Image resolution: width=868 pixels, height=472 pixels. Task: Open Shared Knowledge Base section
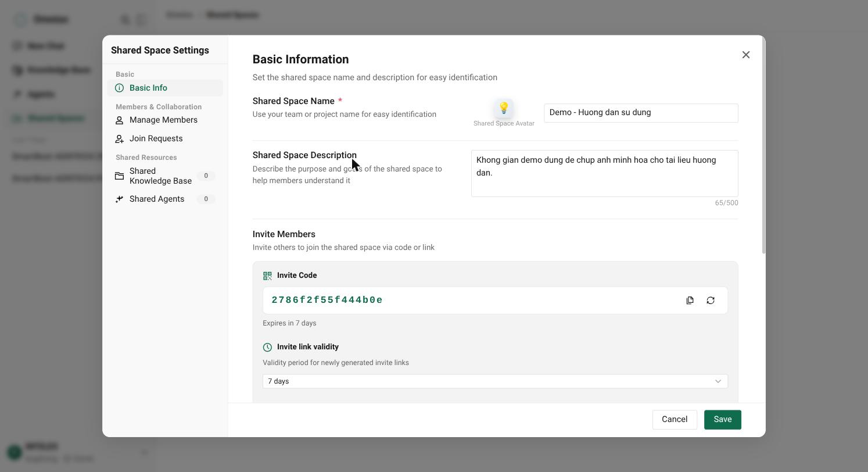(x=165, y=176)
